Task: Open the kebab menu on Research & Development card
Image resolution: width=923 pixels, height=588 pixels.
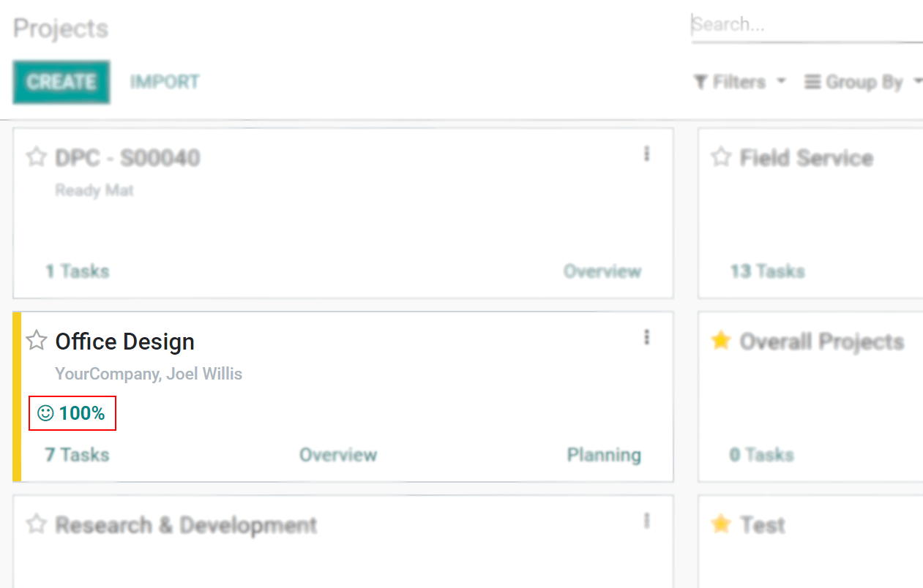Action: pos(646,521)
